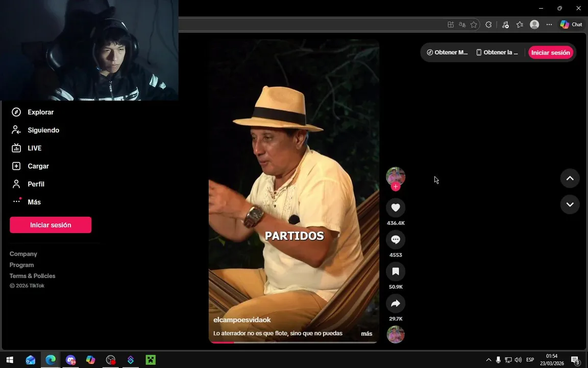Click top-right Iniciar sesión button

(x=551, y=53)
